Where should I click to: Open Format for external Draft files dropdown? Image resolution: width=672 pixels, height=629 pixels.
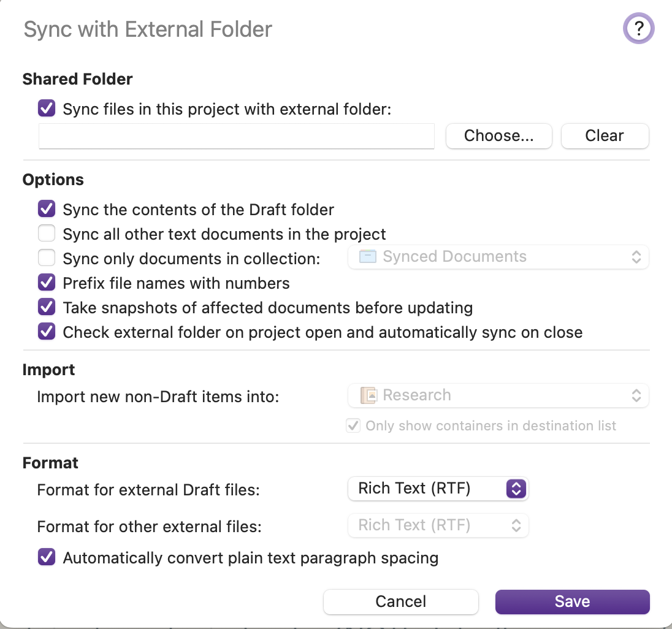pos(438,489)
